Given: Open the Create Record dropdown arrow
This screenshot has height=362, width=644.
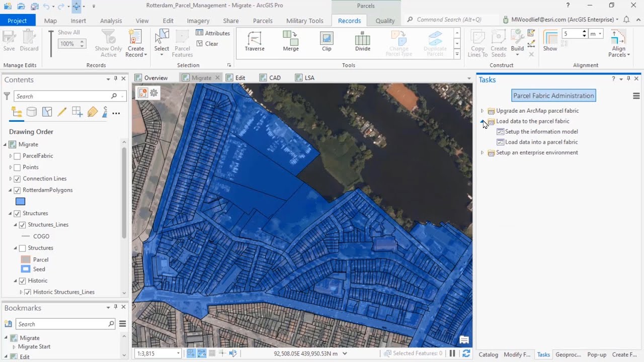Looking at the screenshot, I should point(145,55).
